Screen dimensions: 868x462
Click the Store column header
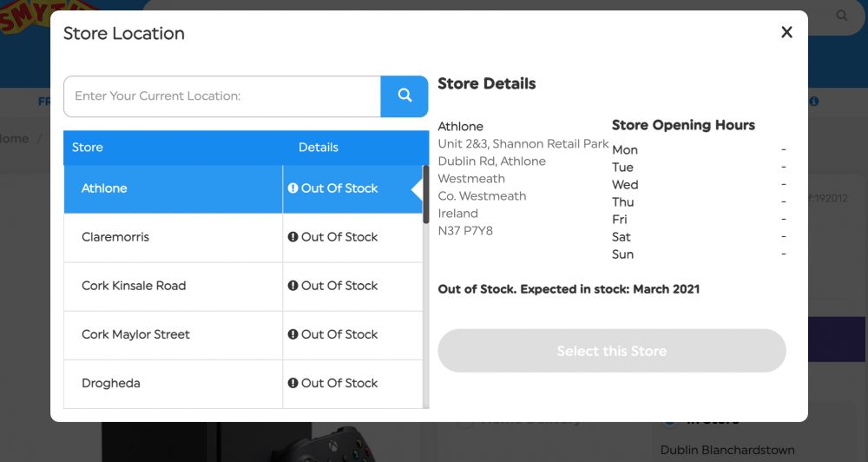[x=88, y=148]
